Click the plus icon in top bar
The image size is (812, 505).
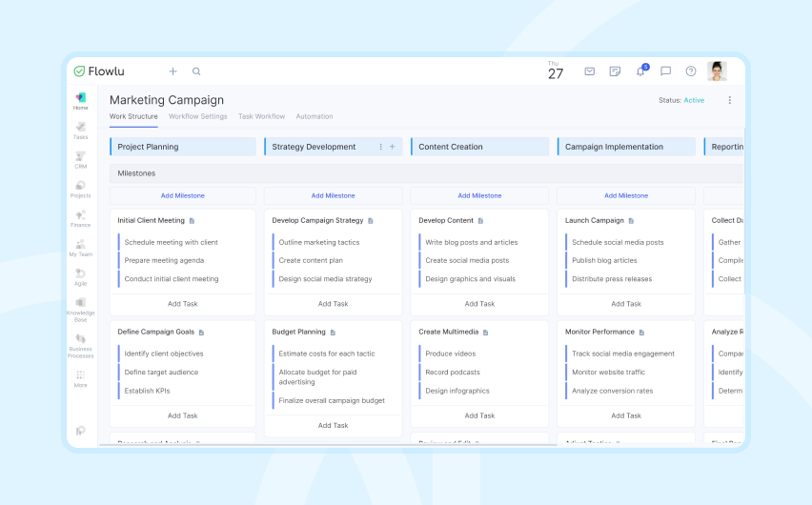click(173, 71)
